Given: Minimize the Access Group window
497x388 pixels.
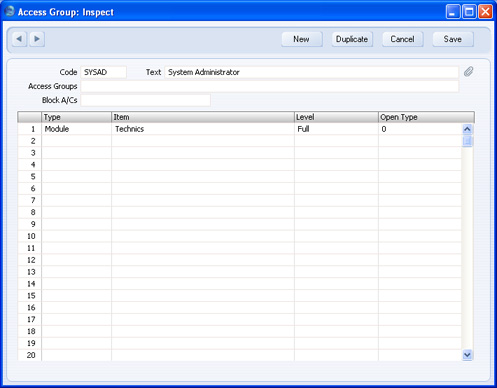Looking at the screenshot, I should pos(453,12).
